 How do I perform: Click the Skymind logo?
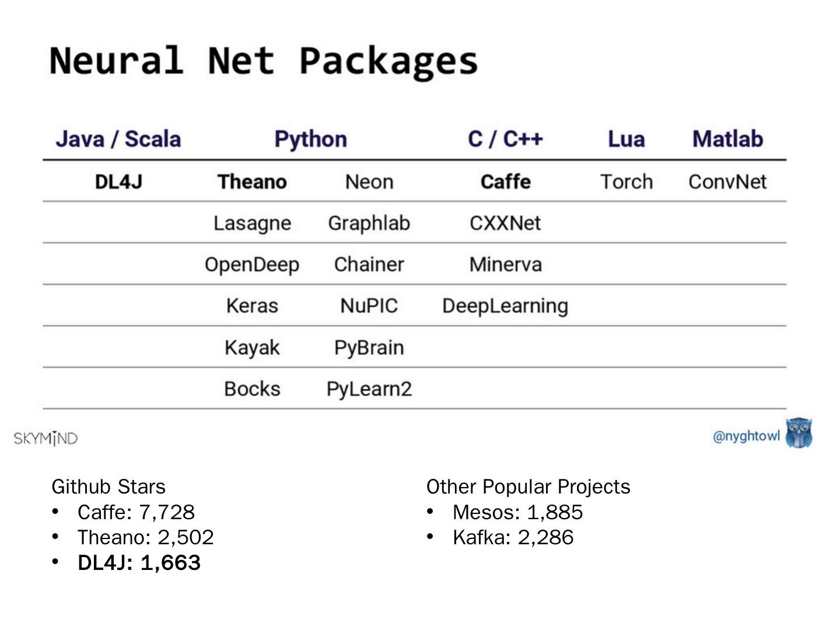click(45, 438)
